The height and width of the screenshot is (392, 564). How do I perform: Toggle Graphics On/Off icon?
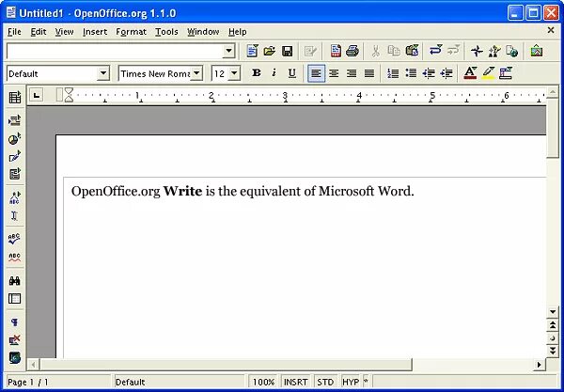(15, 339)
